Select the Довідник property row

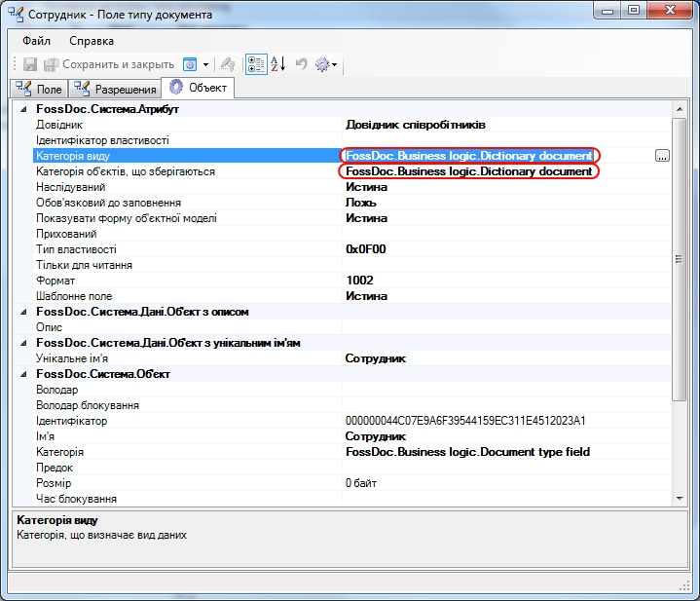click(351, 125)
